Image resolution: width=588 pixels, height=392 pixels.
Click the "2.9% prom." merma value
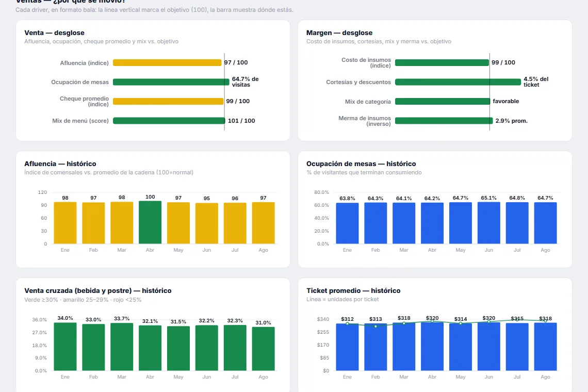pos(512,121)
